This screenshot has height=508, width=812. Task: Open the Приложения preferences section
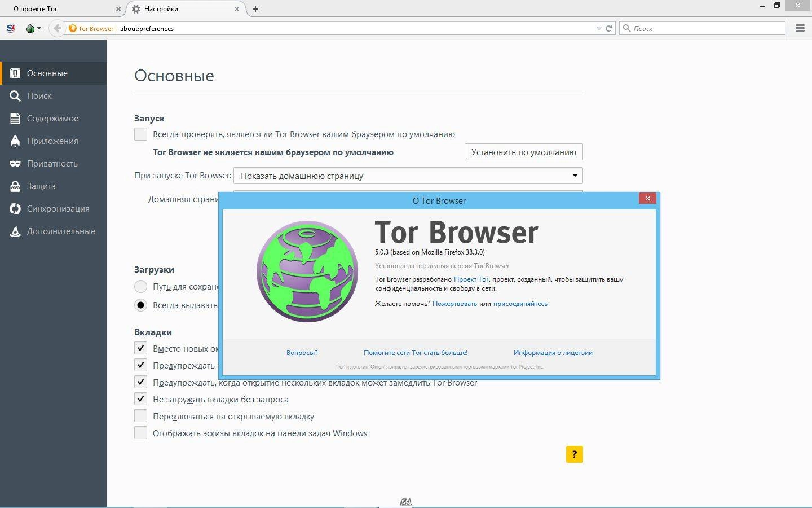54,141
